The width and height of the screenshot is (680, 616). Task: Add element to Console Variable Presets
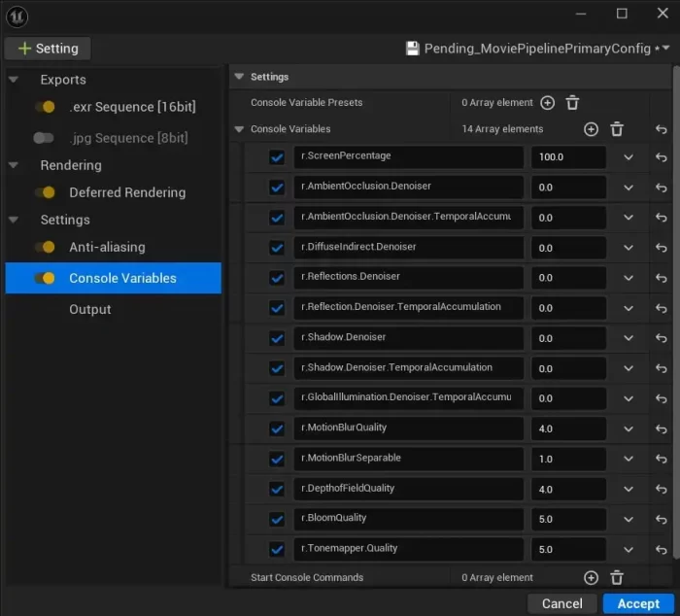(x=547, y=103)
